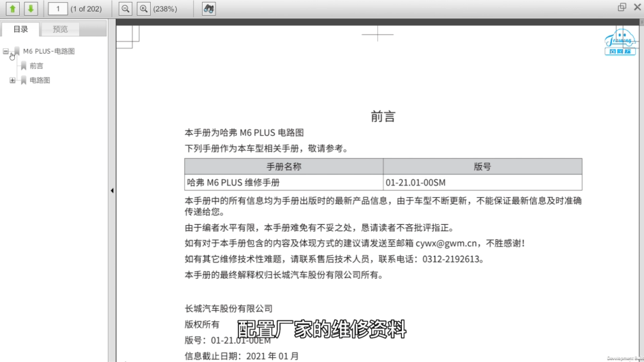This screenshot has height=362, width=644.
Task: Go to previous page with green up arrow
Action: click(13, 9)
